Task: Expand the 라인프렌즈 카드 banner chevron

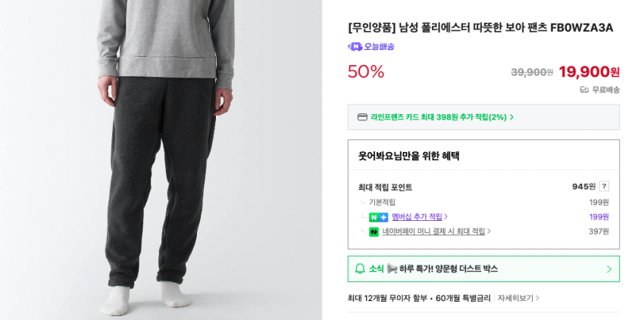Action: 511,117
